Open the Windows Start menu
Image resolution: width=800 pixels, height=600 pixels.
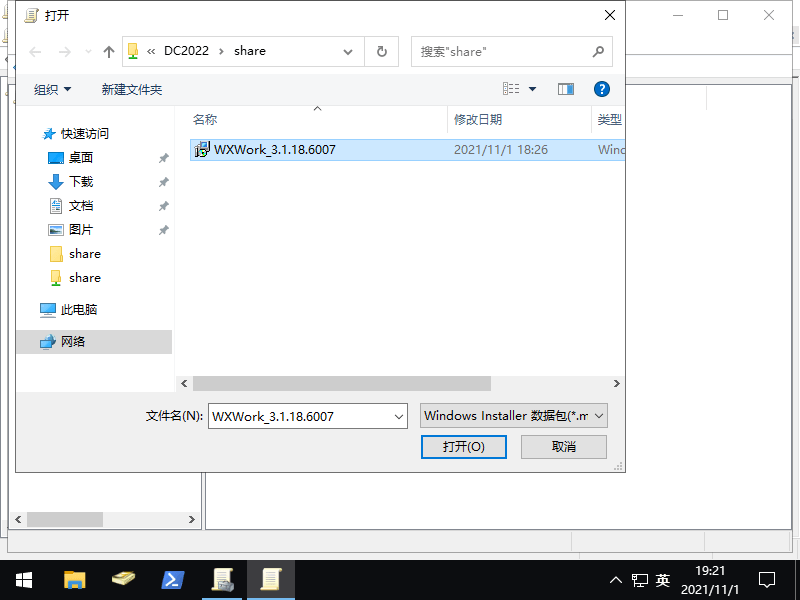[x=23, y=580]
